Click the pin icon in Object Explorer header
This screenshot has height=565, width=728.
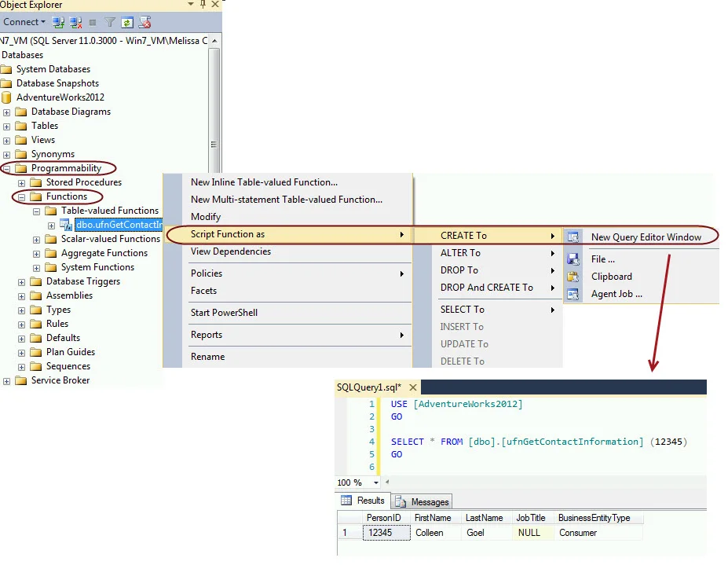(x=203, y=4)
